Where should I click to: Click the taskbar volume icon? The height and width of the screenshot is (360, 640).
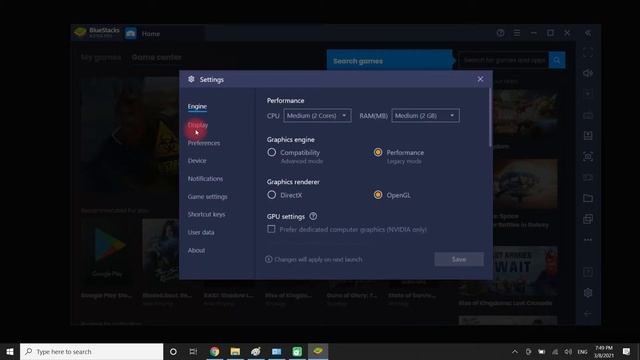(568, 351)
